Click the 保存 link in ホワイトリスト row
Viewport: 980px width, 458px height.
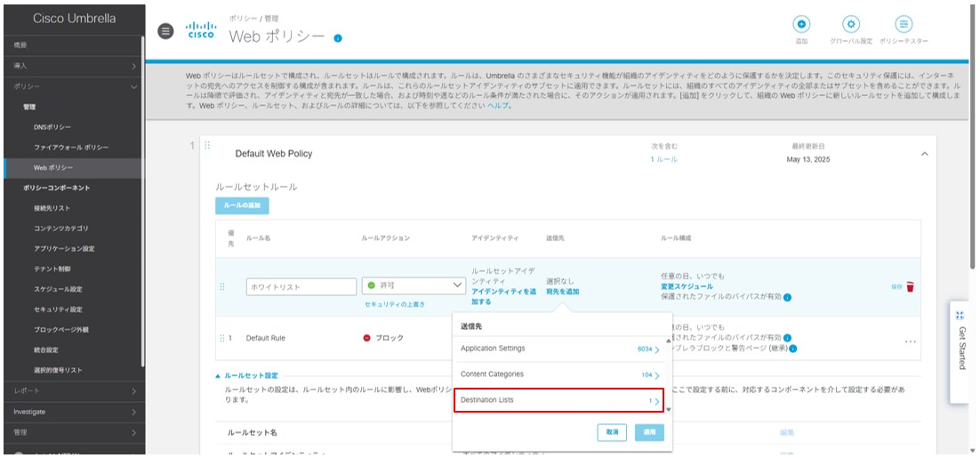896,286
